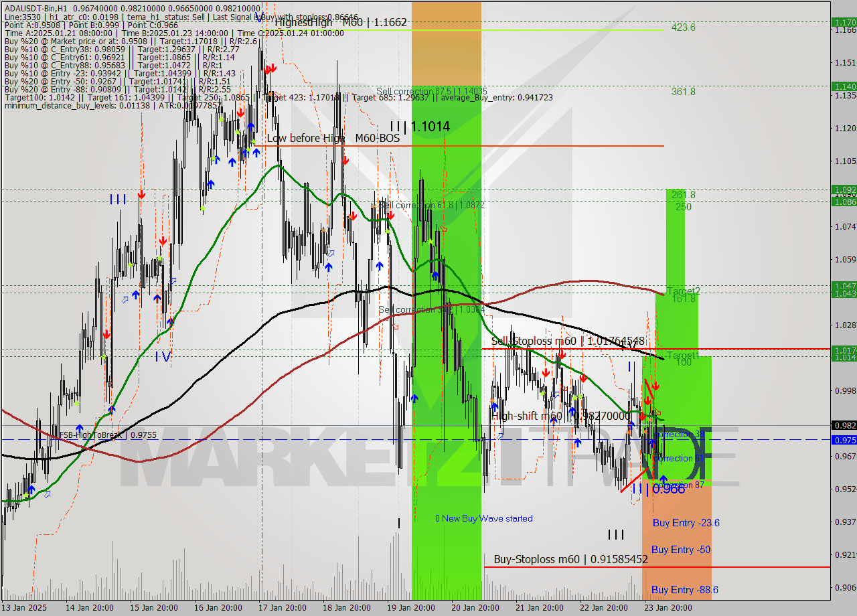Viewport: 857px width, 616px height.
Task: Select the 0.937 price scale value
Action: [845, 522]
